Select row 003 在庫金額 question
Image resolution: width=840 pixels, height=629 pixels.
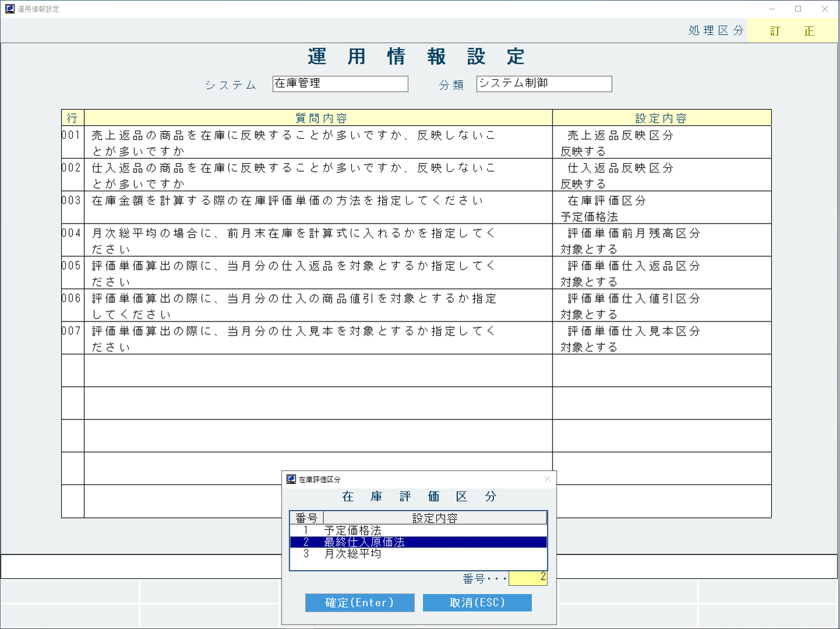[318, 208]
